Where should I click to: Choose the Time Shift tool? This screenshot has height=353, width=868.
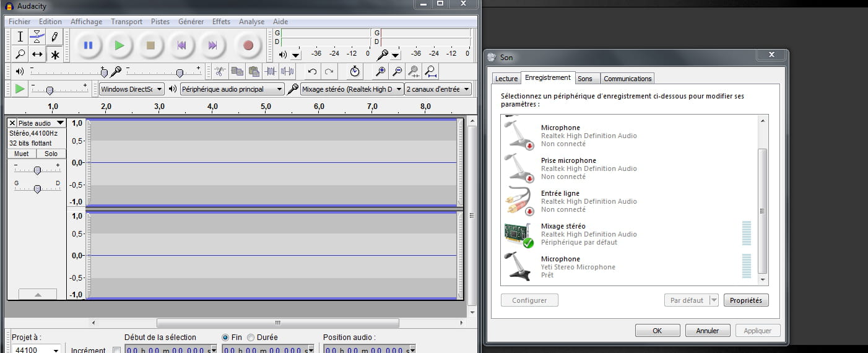(x=37, y=54)
